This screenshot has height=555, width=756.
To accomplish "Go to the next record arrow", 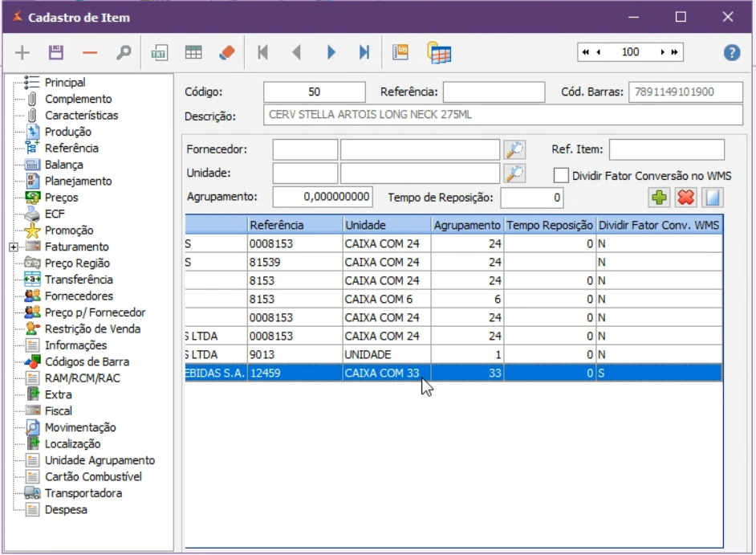I will (331, 53).
